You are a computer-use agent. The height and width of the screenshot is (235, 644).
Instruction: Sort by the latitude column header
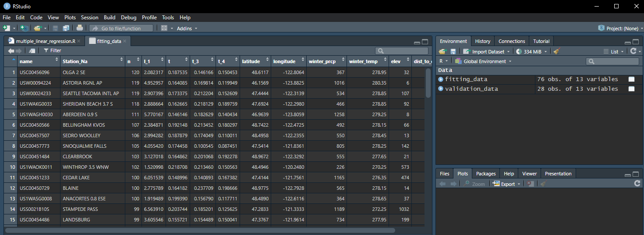coord(255,61)
